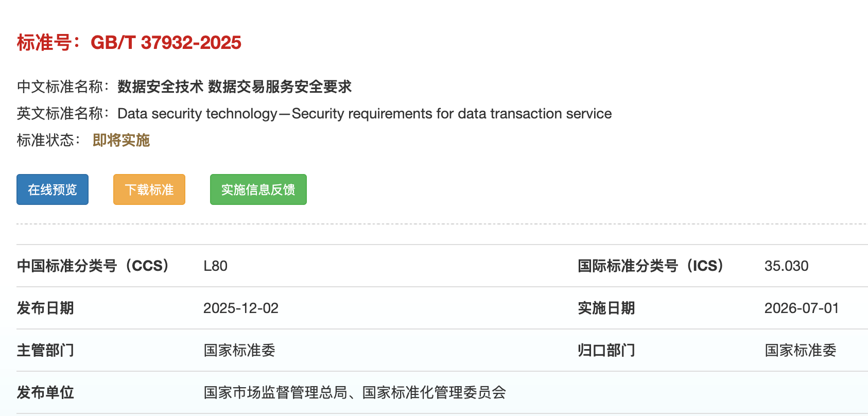Image resolution: width=868 pixels, height=416 pixels.
Task: Click the 中国标准分类号（CCS） label
Action: coord(93,266)
